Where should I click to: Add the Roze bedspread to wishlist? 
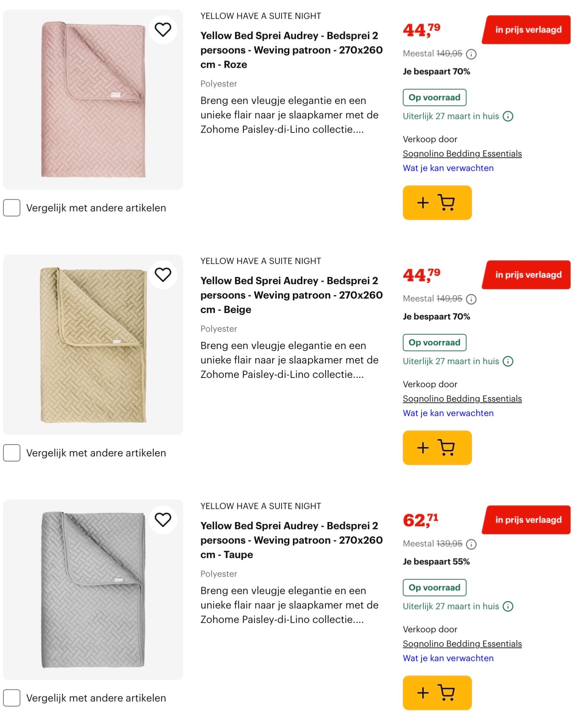163,30
